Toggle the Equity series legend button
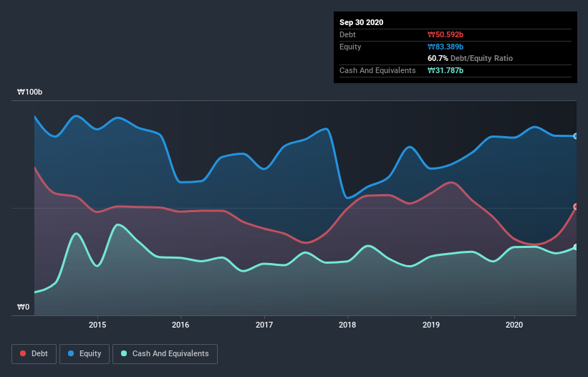Screen dimensions: 588x377 85,354
